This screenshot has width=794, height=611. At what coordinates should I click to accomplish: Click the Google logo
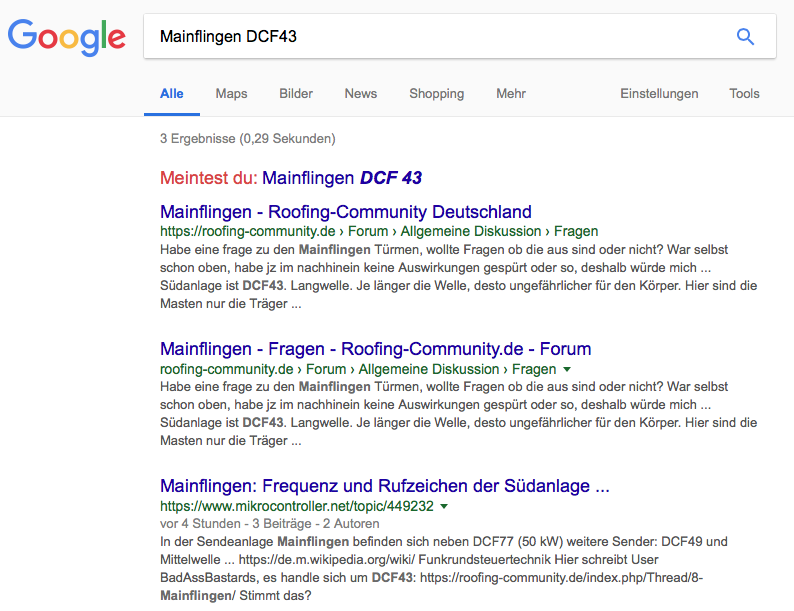[66, 37]
